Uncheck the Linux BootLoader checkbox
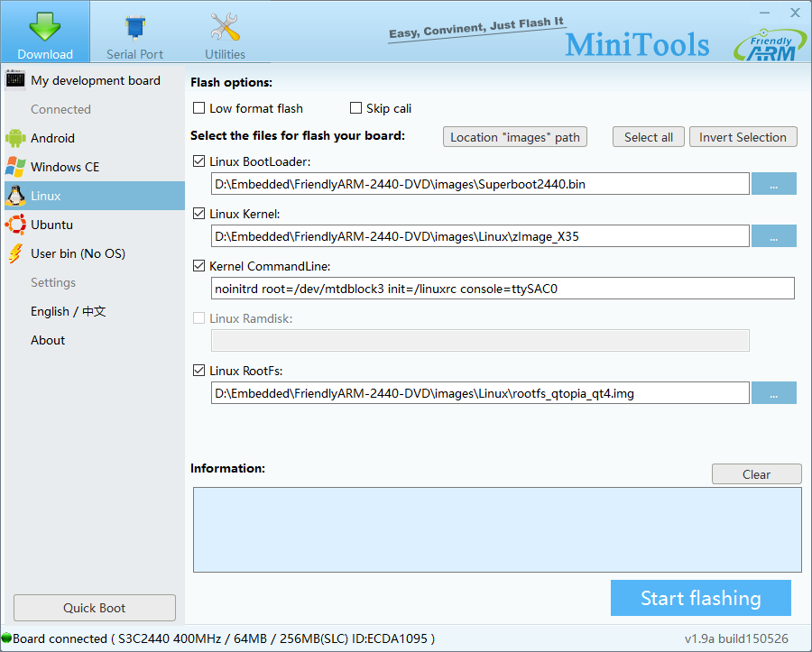 pyautogui.click(x=198, y=161)
